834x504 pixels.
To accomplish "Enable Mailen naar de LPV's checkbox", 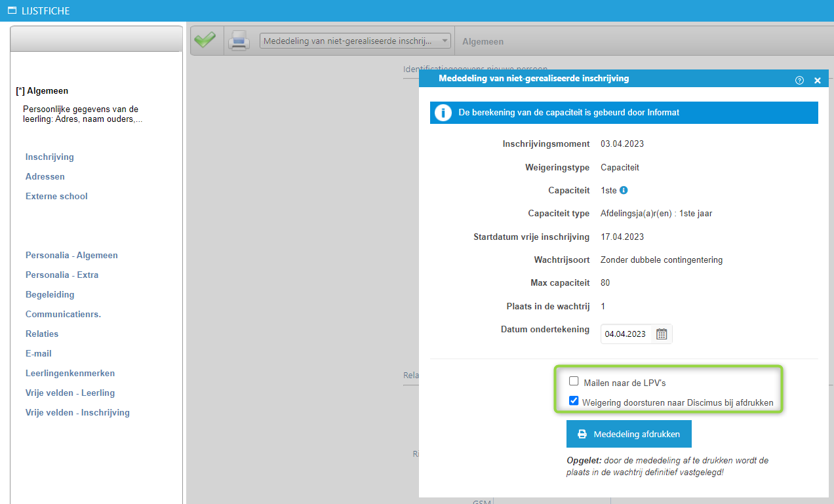I will [574, 381].
